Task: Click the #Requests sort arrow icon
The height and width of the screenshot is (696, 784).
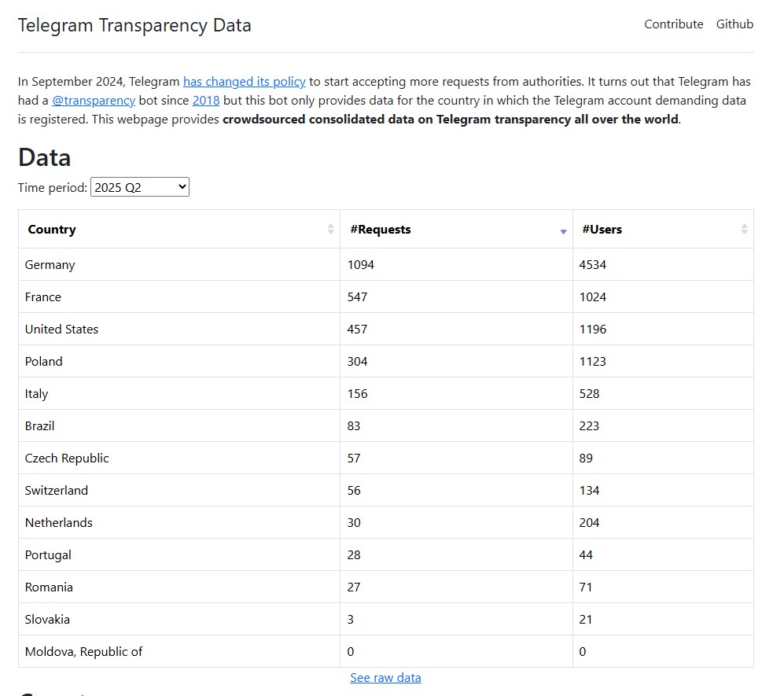Action: click(x=563, y=230)
